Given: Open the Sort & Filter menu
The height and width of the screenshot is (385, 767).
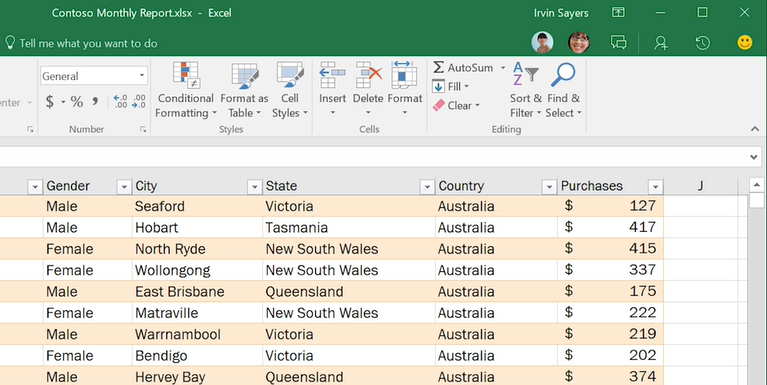Looking at the screenshot, I should tap(525, 91).
